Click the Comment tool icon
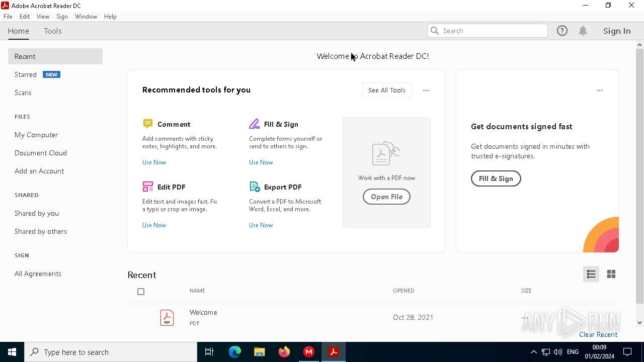 pos(147,124)
